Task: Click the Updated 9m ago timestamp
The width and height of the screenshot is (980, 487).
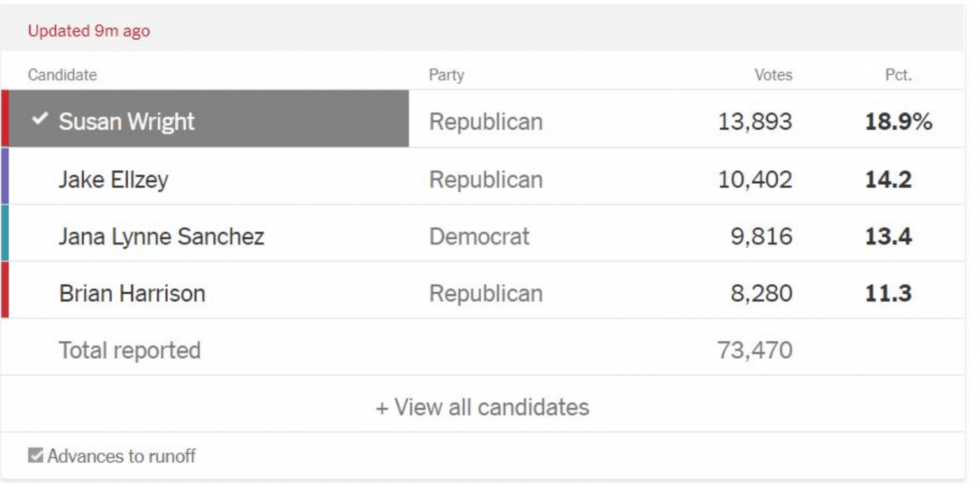Action: [x=89, y=31]
